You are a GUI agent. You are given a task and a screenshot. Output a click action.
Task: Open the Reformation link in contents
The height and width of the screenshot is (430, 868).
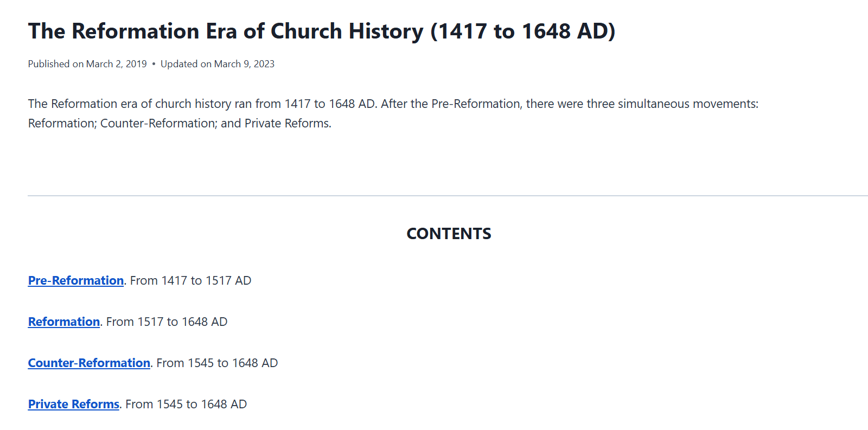[x=64, y=322]
